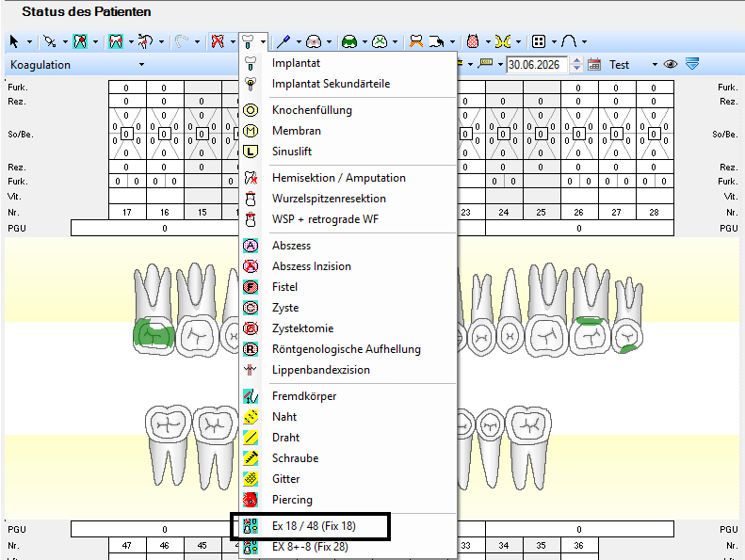
Task: Toggle the eye visibility icon
Action: click(x=671, y=64)
